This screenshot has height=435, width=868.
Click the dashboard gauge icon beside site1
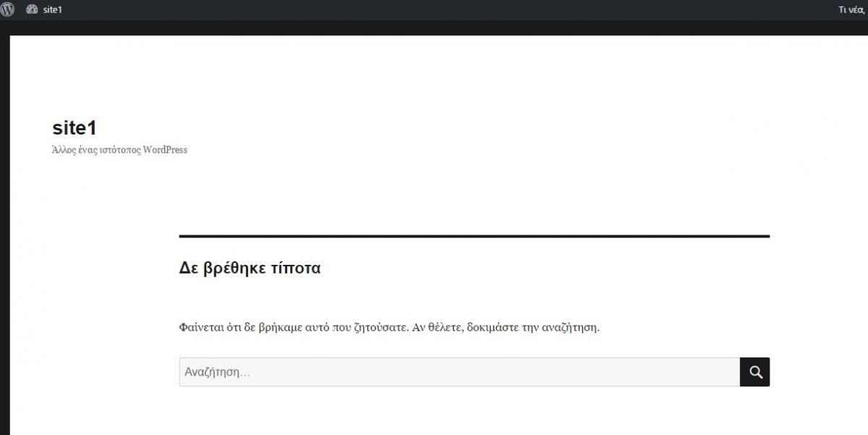coord(32,9)
